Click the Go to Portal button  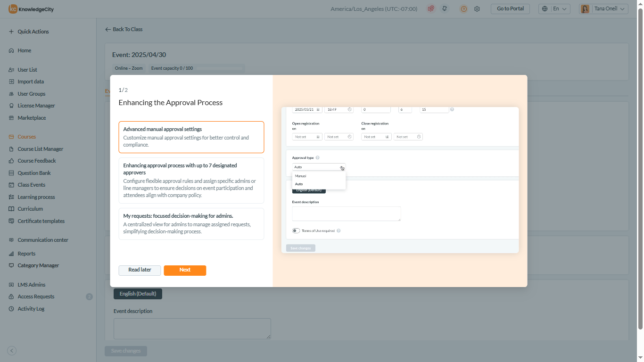click(x=510, y=9)
